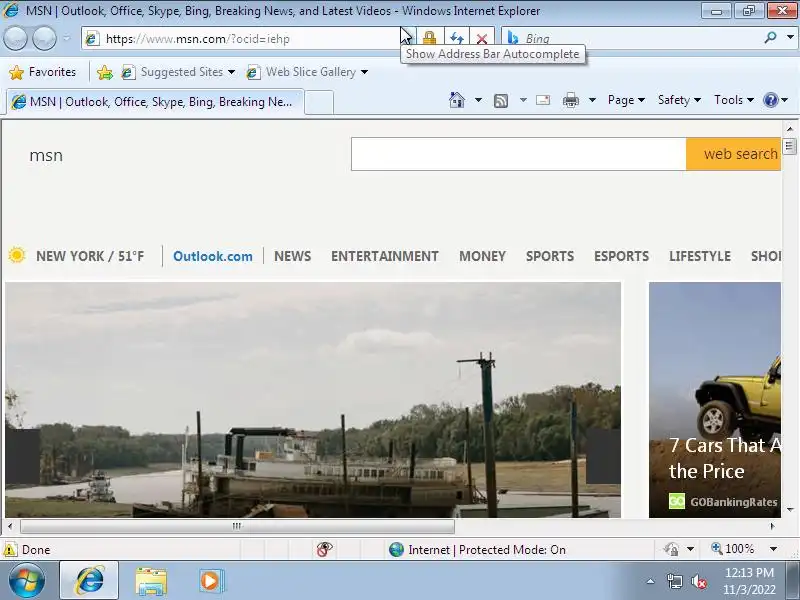This screenshot has width=800, height=600.
Task: Click inside MSN web search field
Action: point(518,154)
